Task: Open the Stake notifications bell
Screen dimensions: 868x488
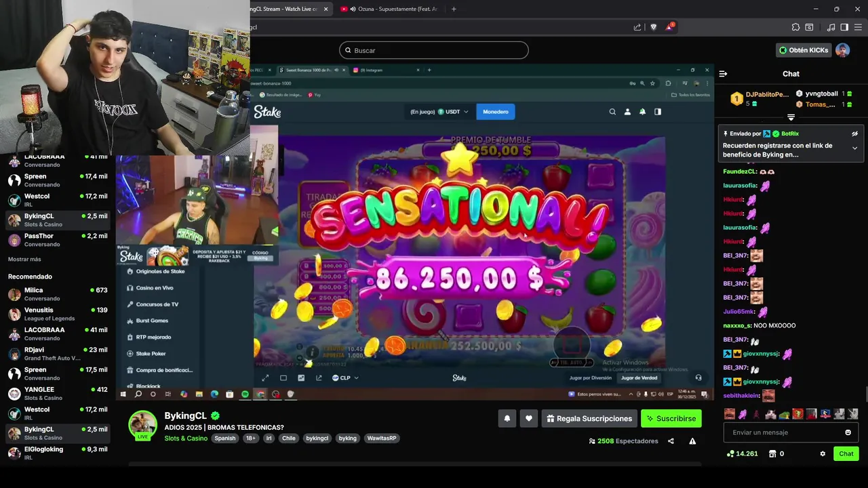Action: 642,112
